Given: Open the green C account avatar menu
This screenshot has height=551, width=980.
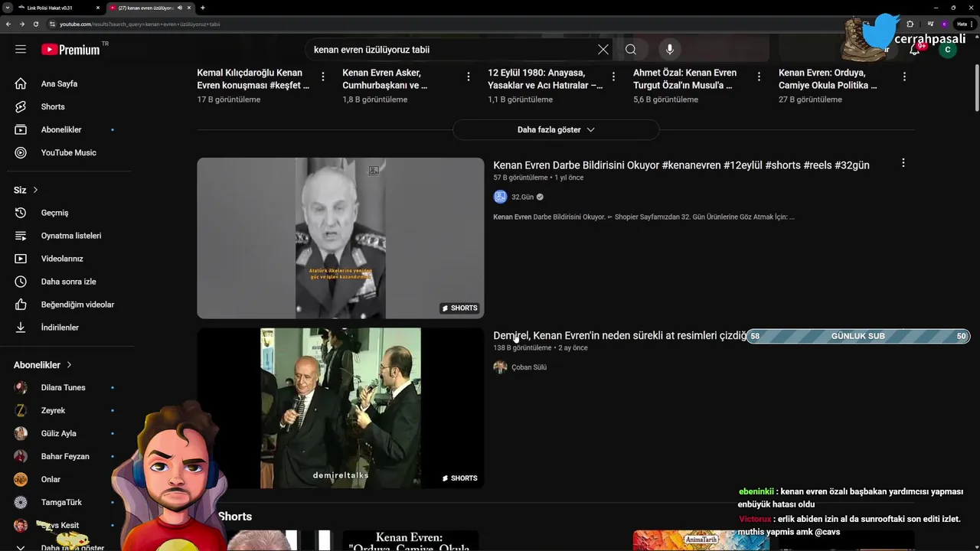Looking at the screenshot, I should 948,50.
